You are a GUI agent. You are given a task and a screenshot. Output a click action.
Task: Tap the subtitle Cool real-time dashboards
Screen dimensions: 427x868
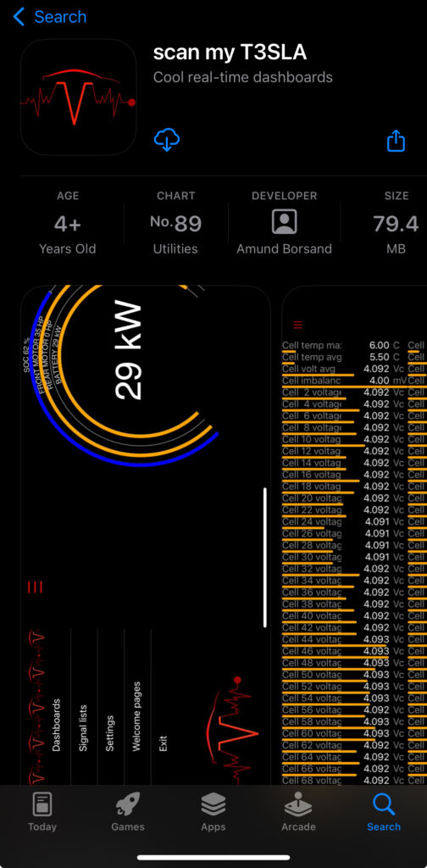click(x=243, y=77)
